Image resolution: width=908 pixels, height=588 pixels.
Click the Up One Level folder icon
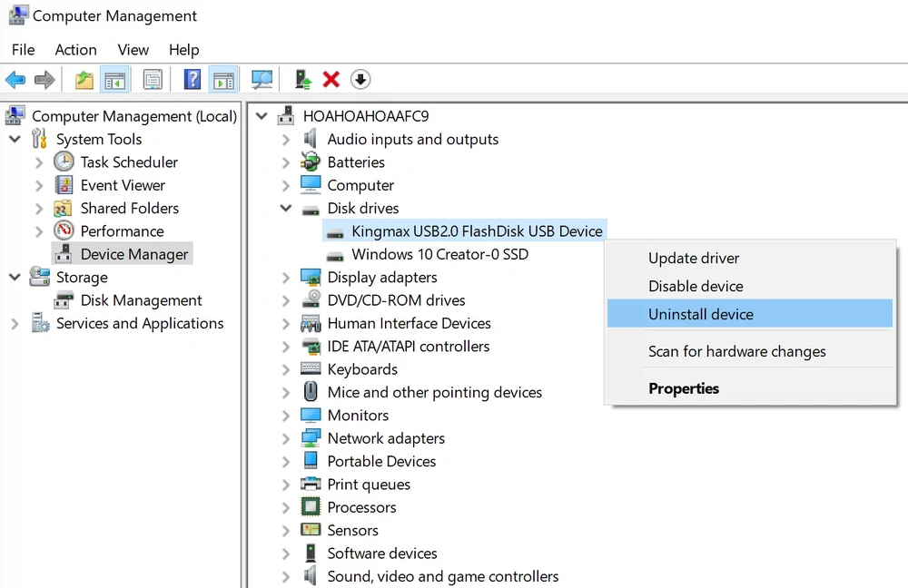point(84,80)
